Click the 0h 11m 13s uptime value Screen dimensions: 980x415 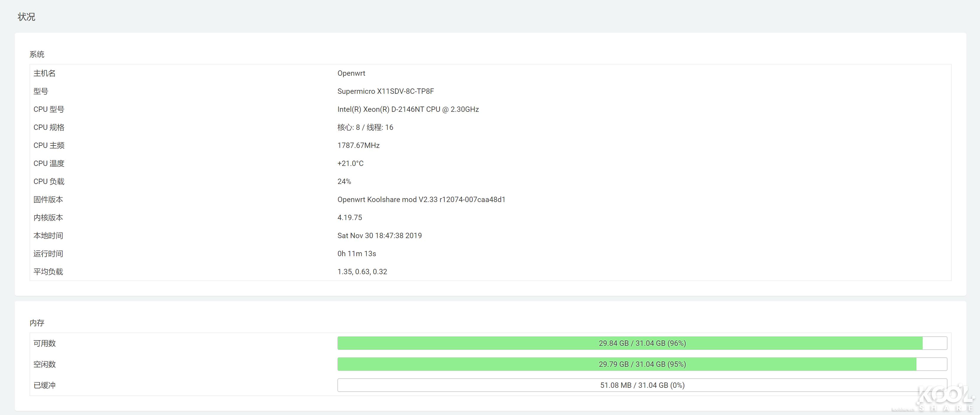(x=357, y=253)
